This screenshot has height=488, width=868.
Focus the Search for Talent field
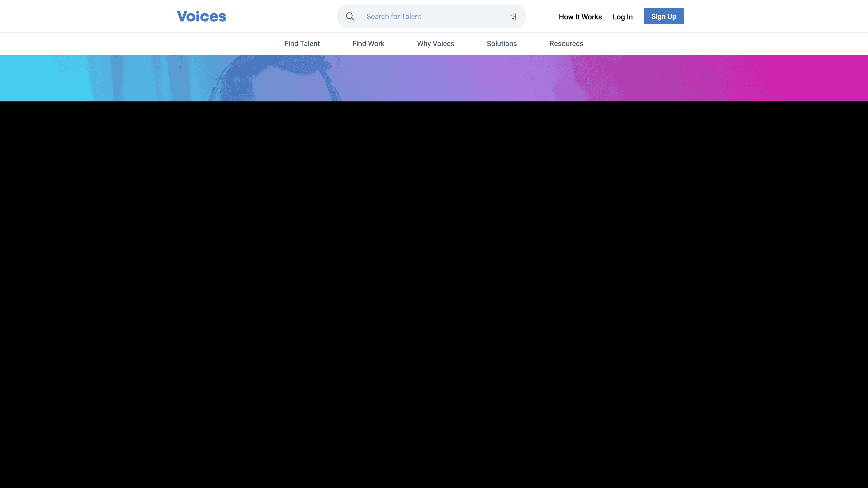point(394,16)
